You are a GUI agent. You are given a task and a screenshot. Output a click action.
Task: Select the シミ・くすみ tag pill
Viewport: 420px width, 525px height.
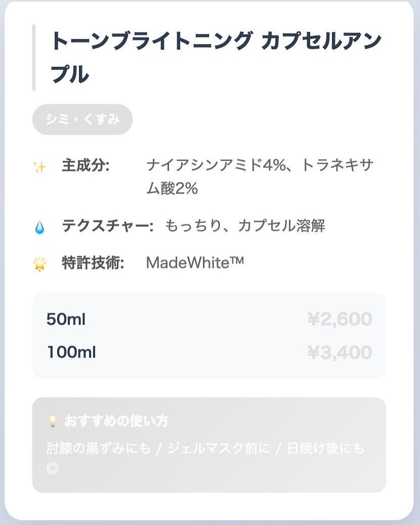tap(82, 119)
